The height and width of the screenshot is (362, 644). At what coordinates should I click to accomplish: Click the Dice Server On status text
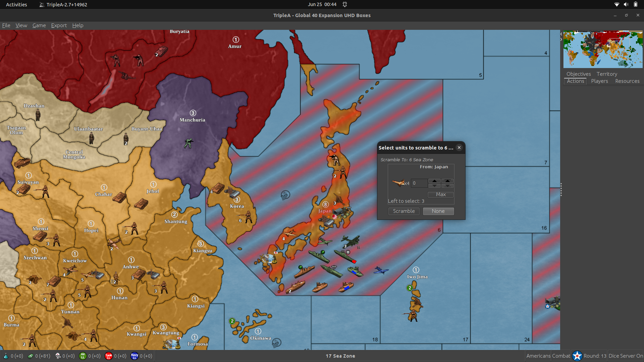(626, 356)
